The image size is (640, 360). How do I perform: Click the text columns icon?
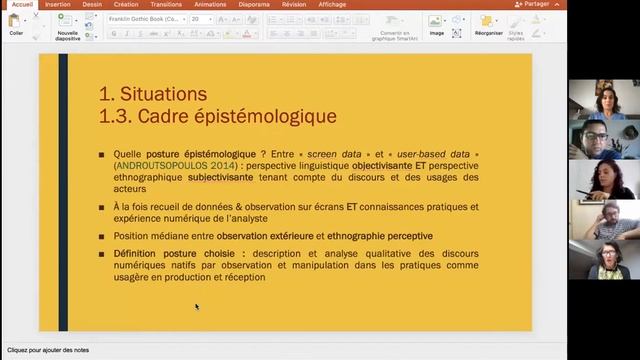(360, 20)
